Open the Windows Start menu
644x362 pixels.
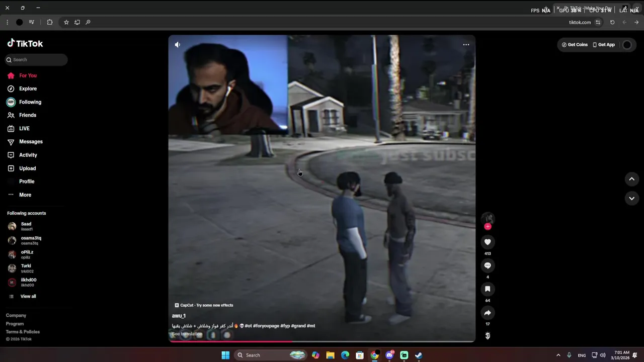[x=225, y=355]
